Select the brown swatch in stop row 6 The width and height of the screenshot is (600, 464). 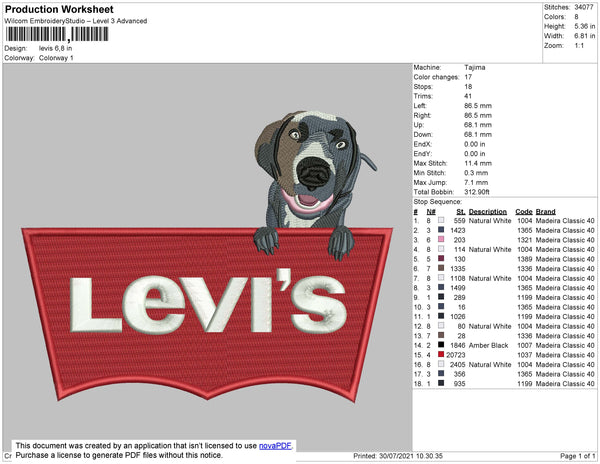441,268
